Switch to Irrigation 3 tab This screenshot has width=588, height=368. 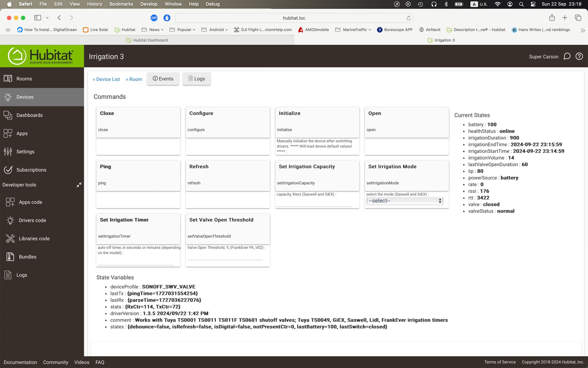441,40
